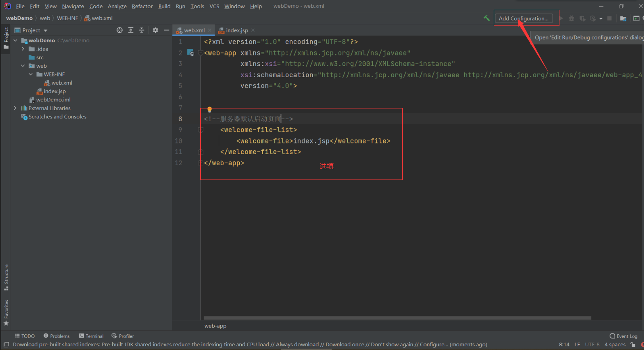Click Add Configuration button
644x350 pixels.
(x=523, y=18)
